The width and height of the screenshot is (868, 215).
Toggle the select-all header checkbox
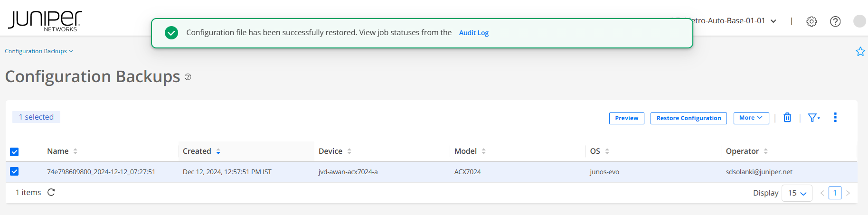click(x=14, y=152)
